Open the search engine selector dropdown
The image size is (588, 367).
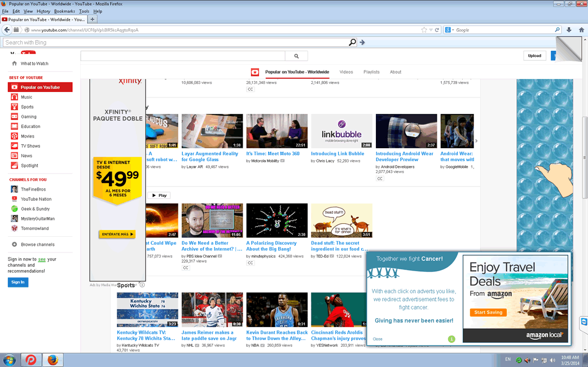point(450,30)
